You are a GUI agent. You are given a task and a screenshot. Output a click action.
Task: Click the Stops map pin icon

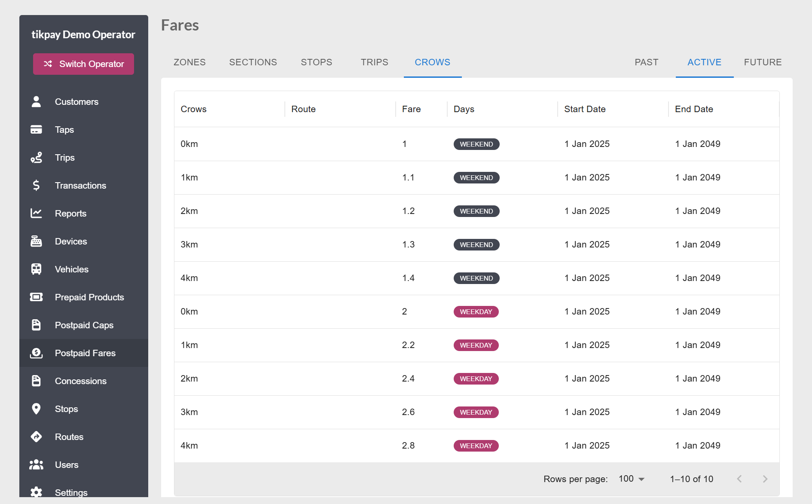[37, 409]
